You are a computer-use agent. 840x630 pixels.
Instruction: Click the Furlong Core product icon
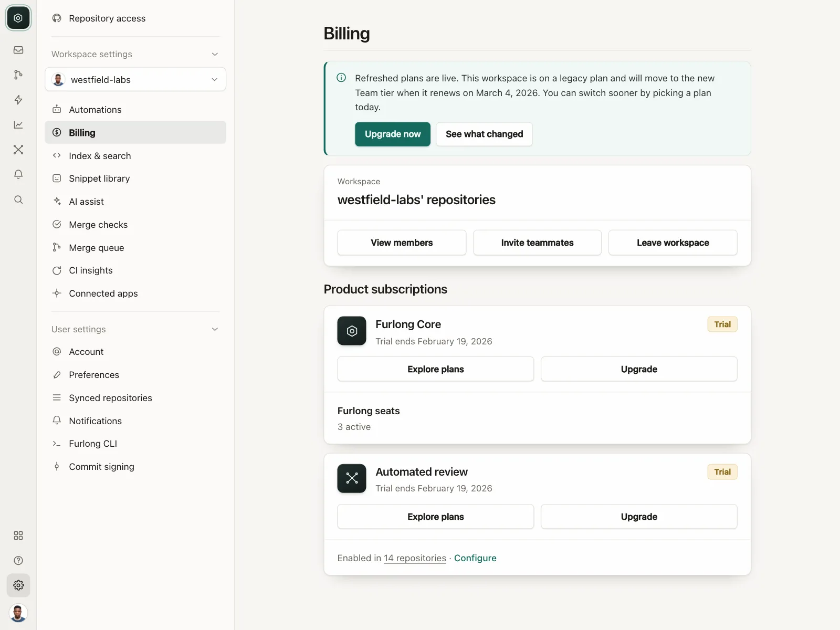tap(352, 331)
